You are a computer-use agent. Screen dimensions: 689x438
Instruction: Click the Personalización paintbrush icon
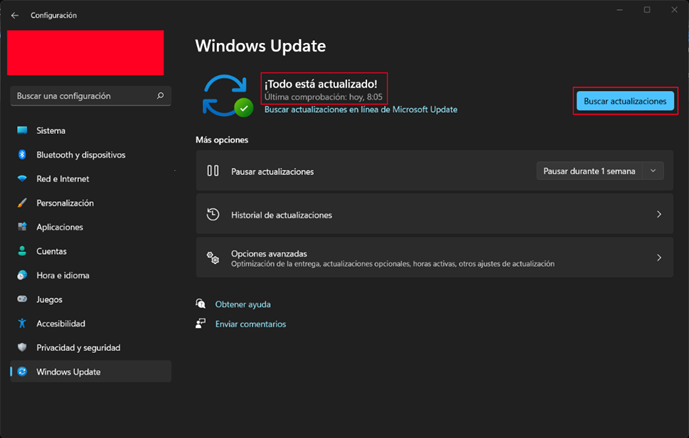pos(21,203)
